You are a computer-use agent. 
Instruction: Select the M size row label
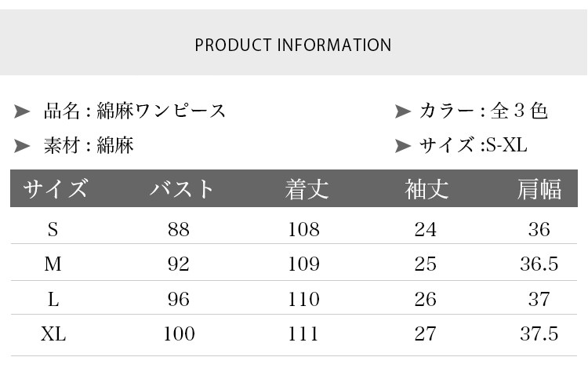click(53, 264)
